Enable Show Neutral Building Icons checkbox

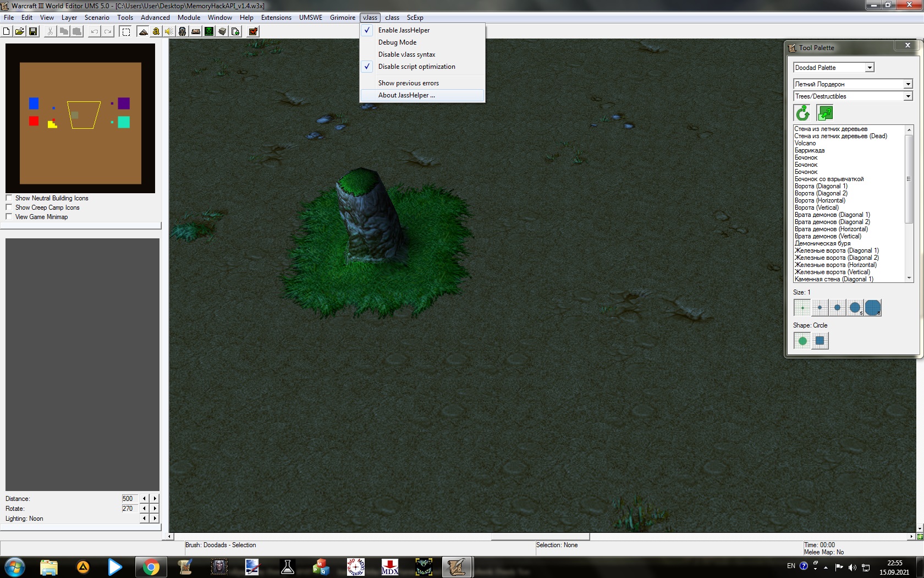point(9,198)
